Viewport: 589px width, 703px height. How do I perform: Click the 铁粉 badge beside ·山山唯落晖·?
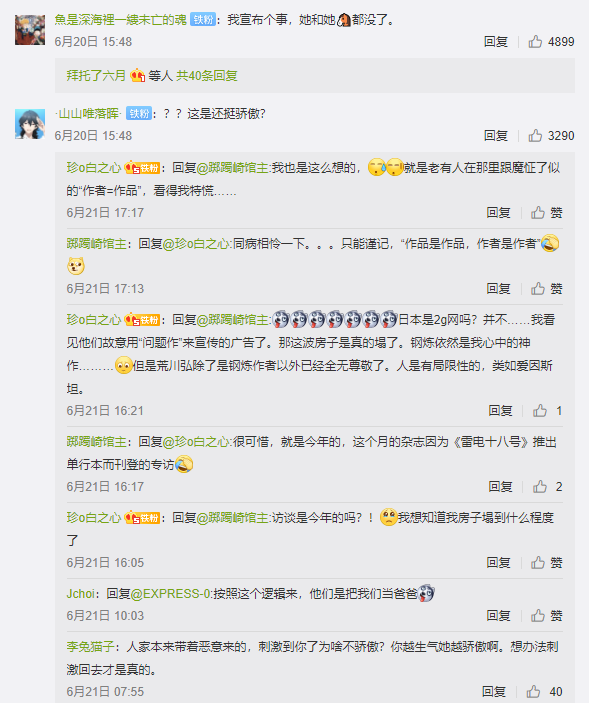coord(139,113)
